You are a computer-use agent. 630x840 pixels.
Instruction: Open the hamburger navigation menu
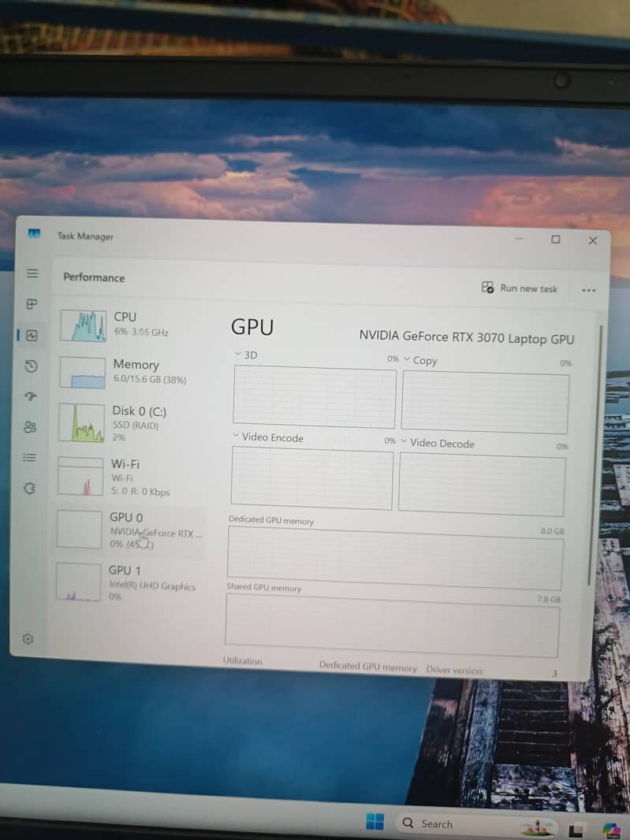click(x=32, y=273)
